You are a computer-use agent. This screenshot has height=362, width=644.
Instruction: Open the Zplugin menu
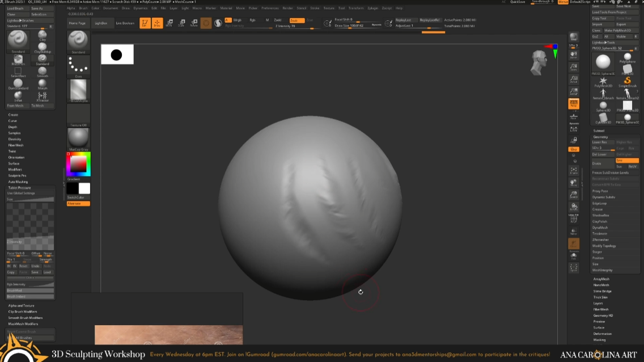[x=372, y=8]
